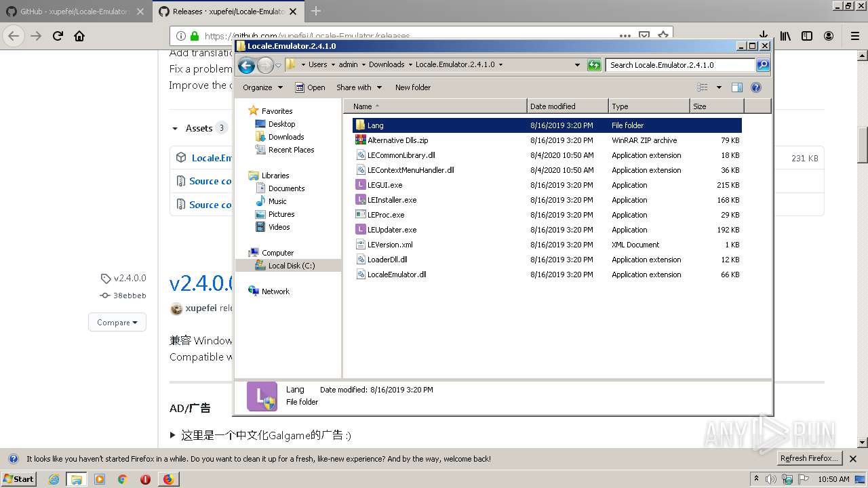Sort by Date modified column header

(568, 106)
